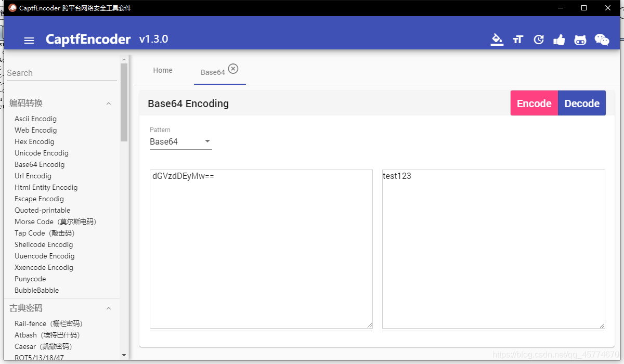Click the v1.3.0 version label

coord(153,39)
